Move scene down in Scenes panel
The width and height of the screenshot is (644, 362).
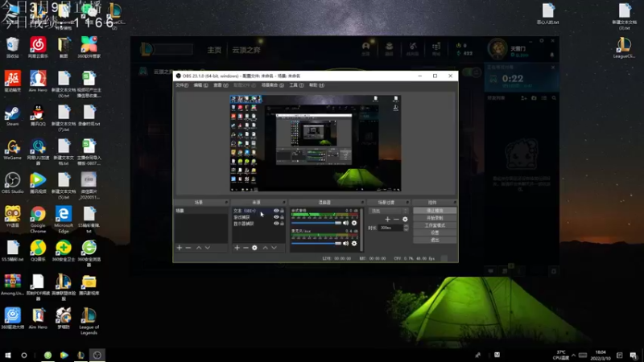coord(208,248)
